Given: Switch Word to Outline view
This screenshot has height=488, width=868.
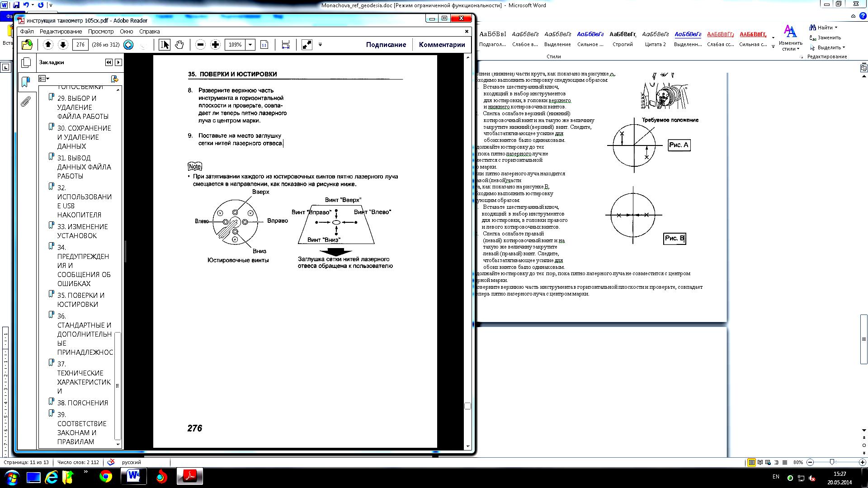Looking at the screenshot, I should (777, 462).
